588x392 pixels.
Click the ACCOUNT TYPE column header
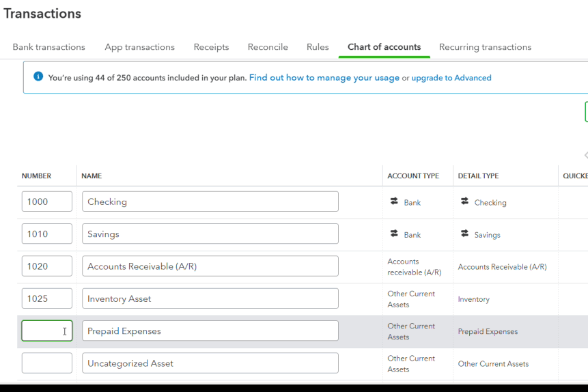click(x=413, y=176)
